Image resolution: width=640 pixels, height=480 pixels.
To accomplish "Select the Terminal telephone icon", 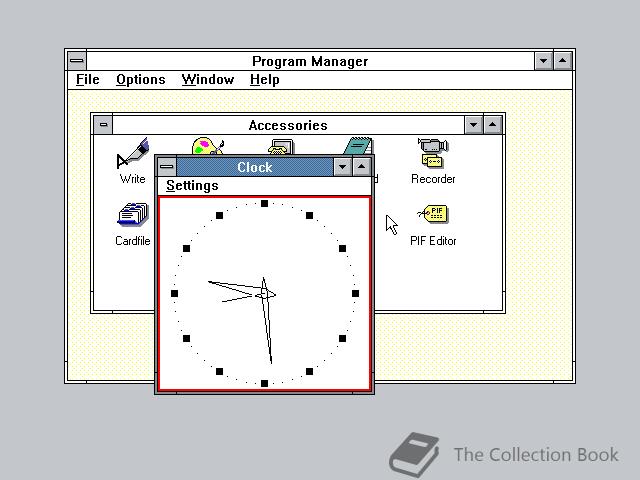I will 281,147.
